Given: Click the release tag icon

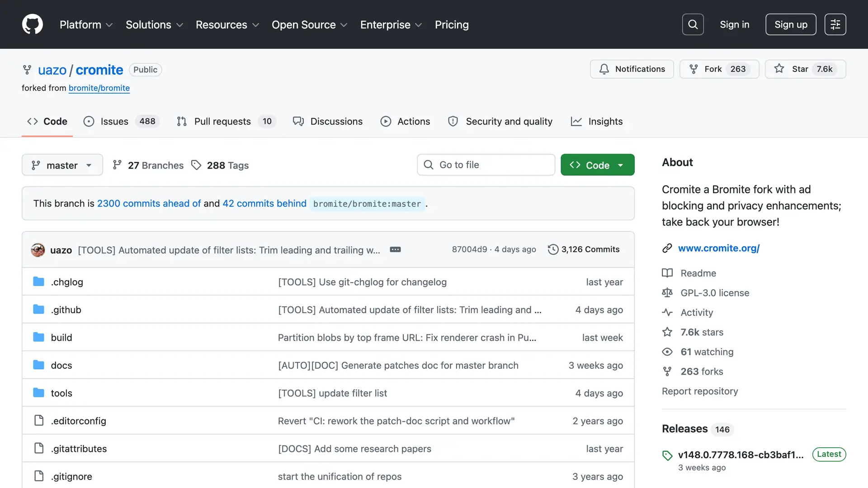Looking at the screenshot, I should coord(667,455).
